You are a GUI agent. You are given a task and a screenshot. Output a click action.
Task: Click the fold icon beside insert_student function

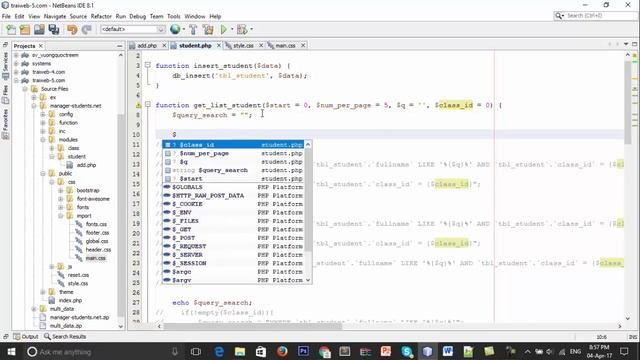[148, 65]
